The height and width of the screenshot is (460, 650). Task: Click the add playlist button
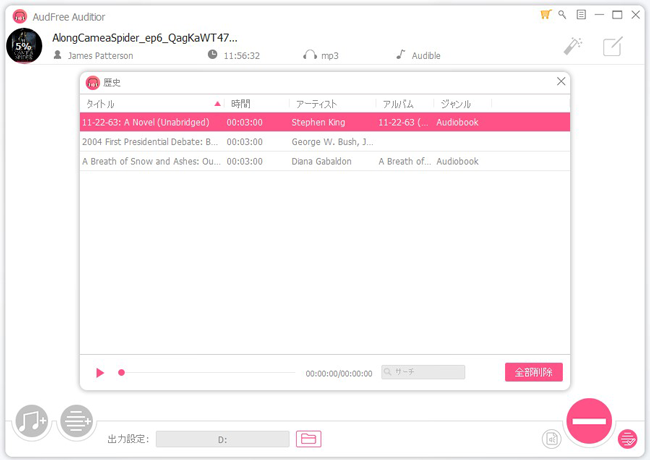click(x=76, y=421)
